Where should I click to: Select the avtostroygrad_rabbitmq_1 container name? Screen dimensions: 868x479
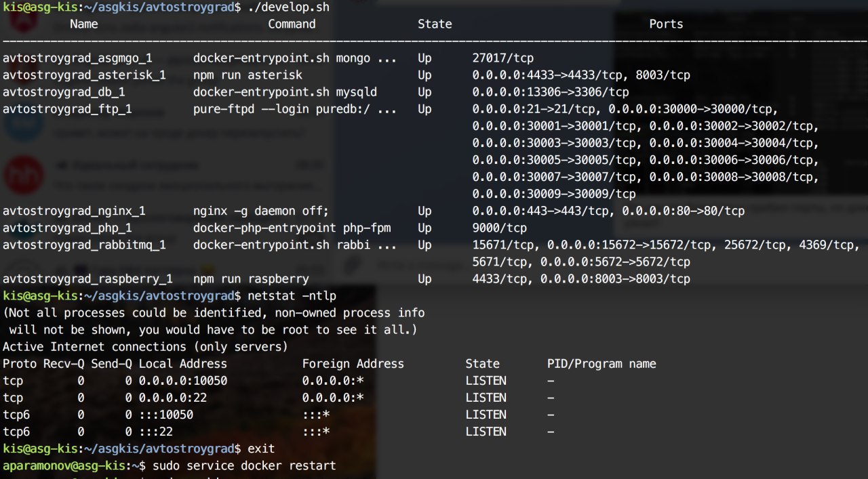[84, 245]
